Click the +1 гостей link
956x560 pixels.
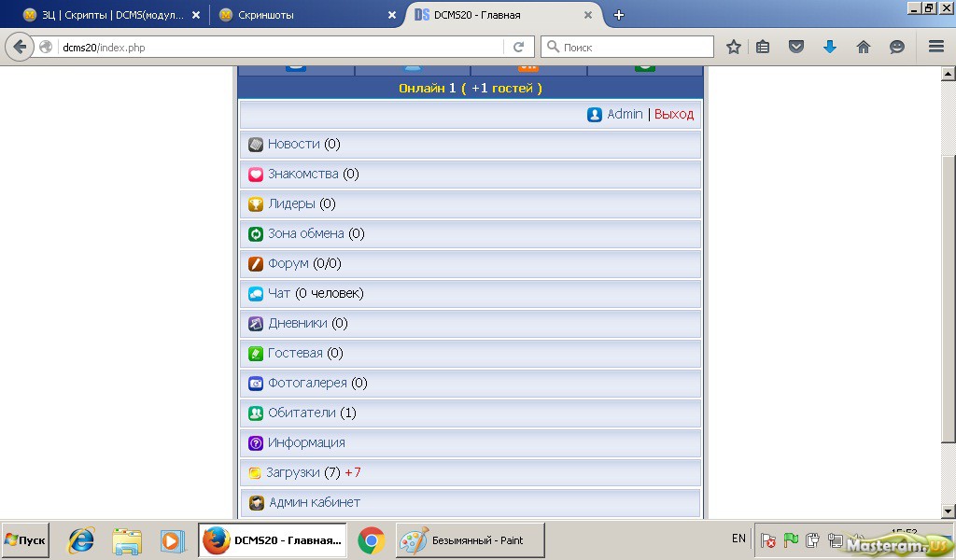coord(501,89)
